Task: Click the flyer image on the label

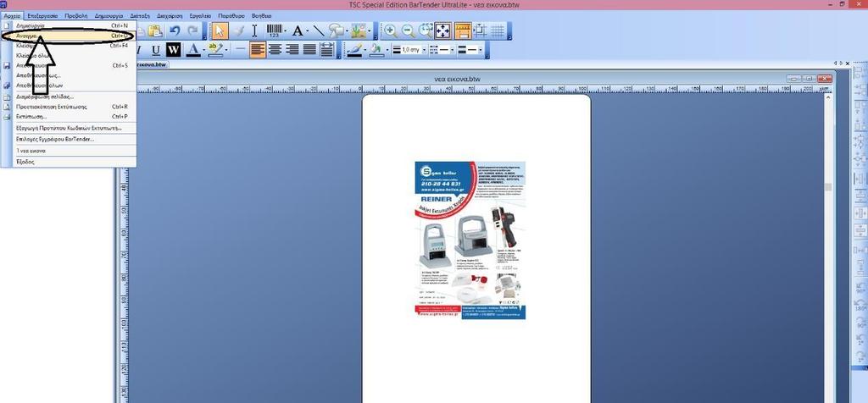Action: coord(470,240)
